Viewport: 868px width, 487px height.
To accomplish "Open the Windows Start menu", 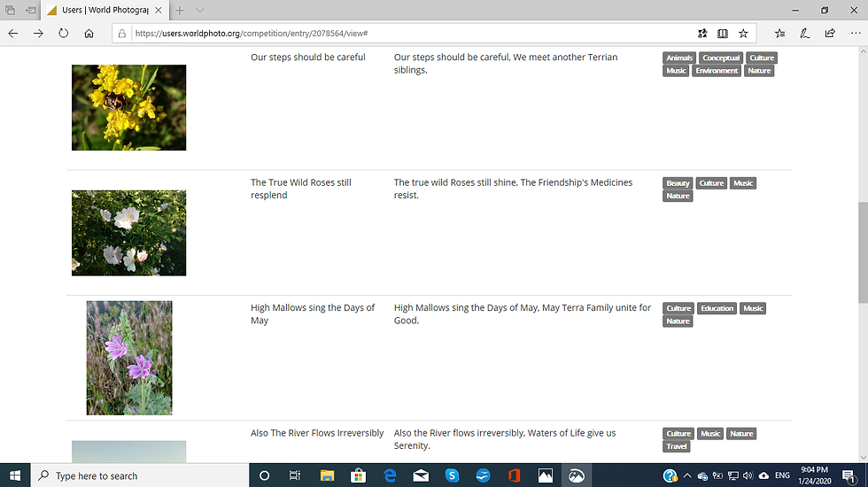I will pyautogui.click(x=15, y=475).
